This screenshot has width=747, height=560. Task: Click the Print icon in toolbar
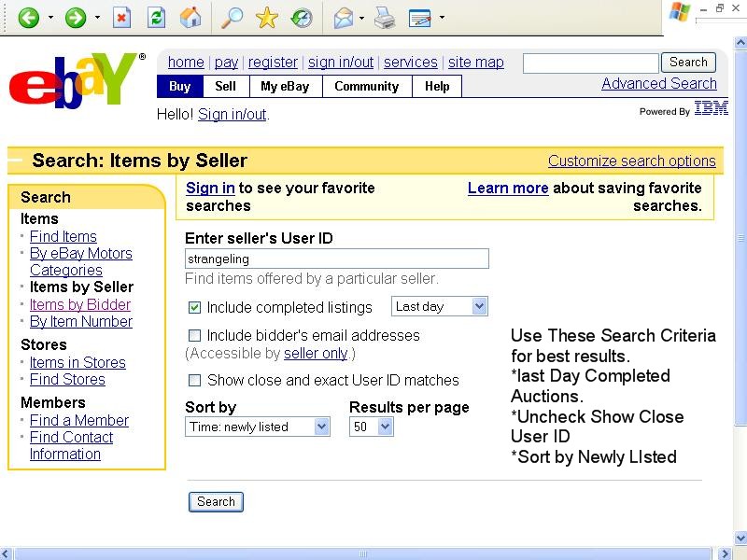(385, 18)
